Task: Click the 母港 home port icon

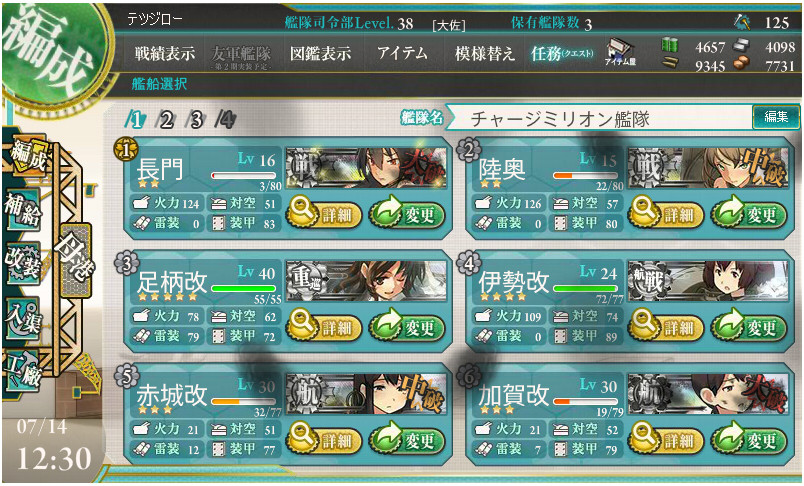Action: tap(76, 260)
